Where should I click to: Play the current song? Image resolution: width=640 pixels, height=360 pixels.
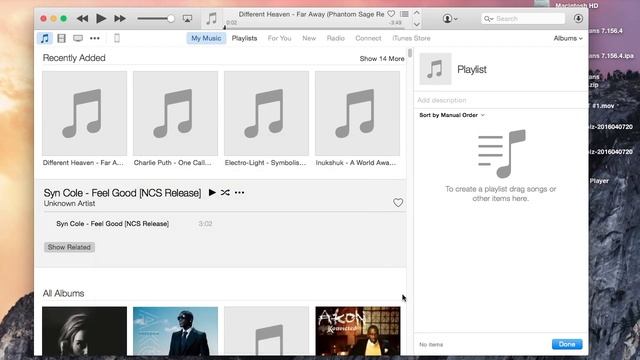[101, 18]
